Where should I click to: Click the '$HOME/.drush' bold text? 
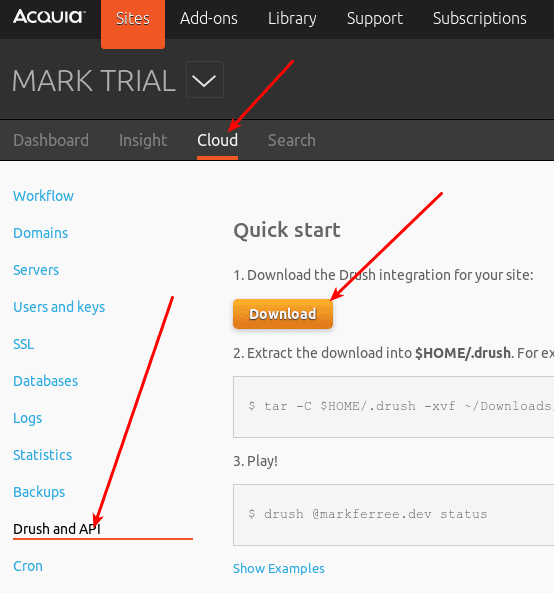pyautogui.click(x=463, y=353)
